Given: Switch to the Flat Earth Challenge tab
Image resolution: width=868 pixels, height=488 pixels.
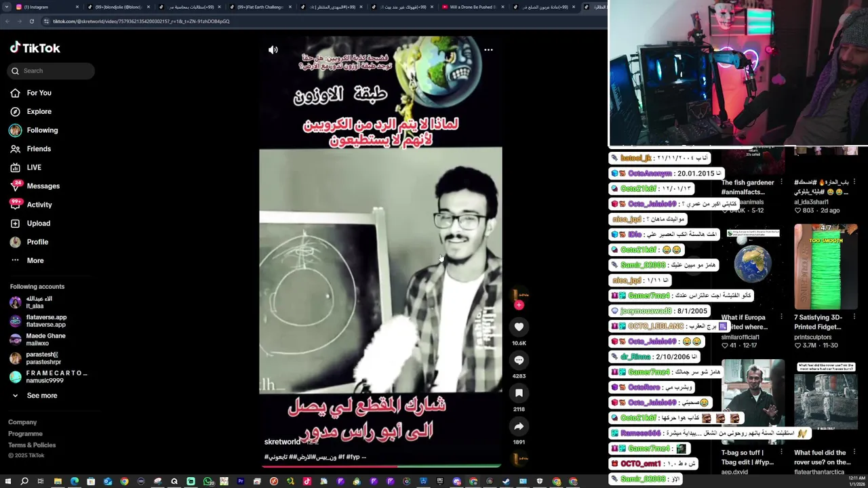Looking at the screenshot, I should coord(261,7).
